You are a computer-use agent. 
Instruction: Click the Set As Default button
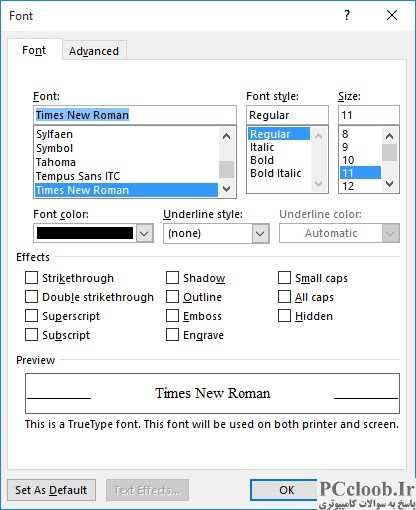tap(51, 490)
